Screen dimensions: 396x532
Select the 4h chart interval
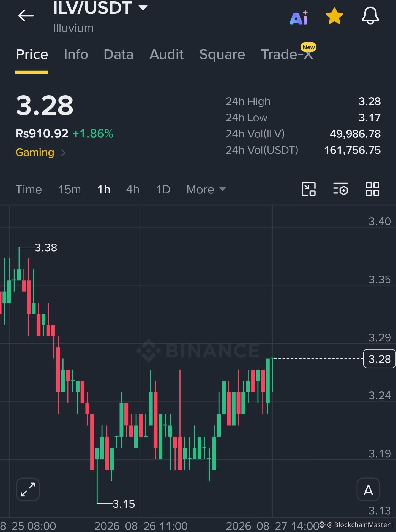pyautogui.click(x=133, y=190)
